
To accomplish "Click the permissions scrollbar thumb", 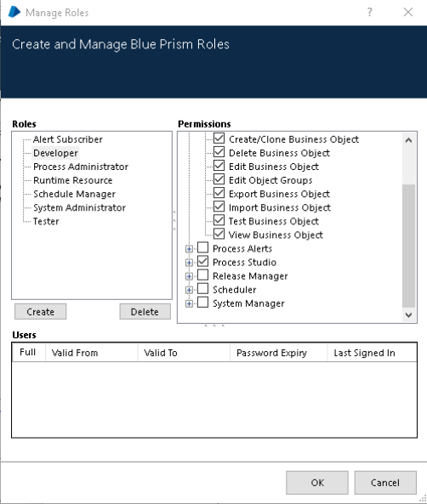I will click(408, 246).
